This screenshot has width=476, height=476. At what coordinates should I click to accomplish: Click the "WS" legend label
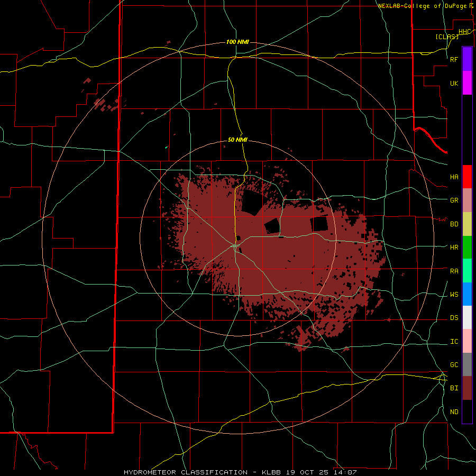pyautogui.click(x=454, y=295)
